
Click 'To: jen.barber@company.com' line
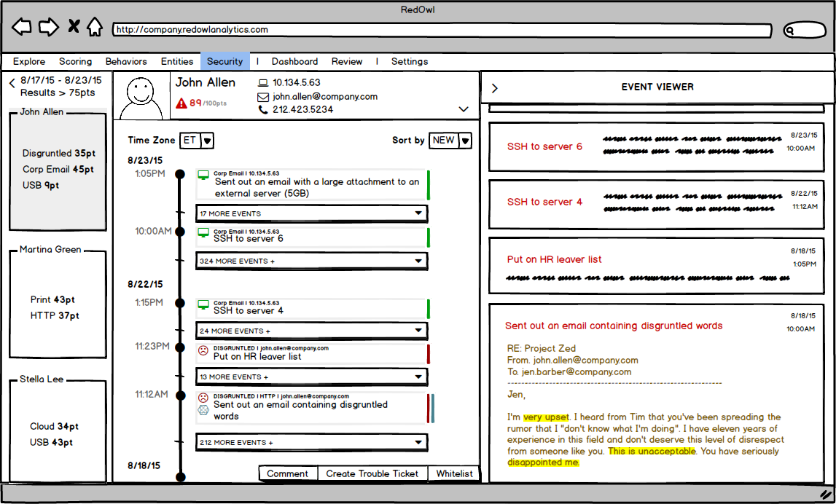coord(569,372)
